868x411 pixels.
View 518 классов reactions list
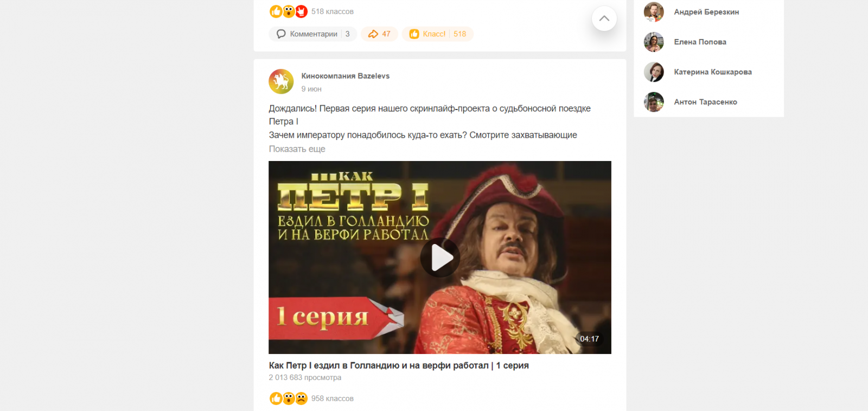pos(332,11)
